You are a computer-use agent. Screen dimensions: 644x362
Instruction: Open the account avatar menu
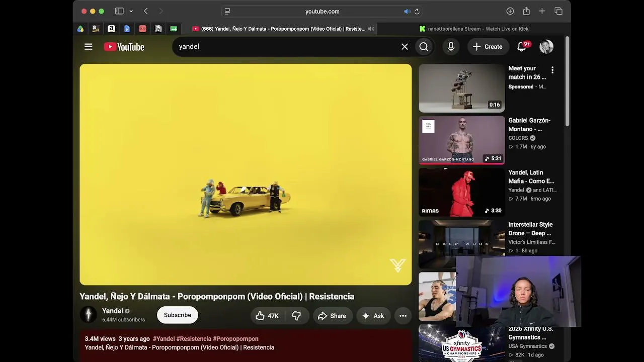coord(546,47)
